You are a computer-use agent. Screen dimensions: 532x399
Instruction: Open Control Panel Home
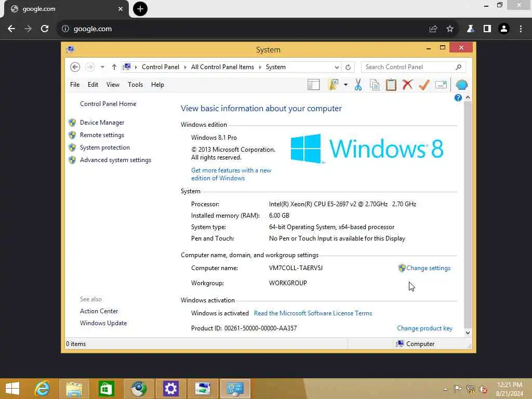click(x=108, y=104)
